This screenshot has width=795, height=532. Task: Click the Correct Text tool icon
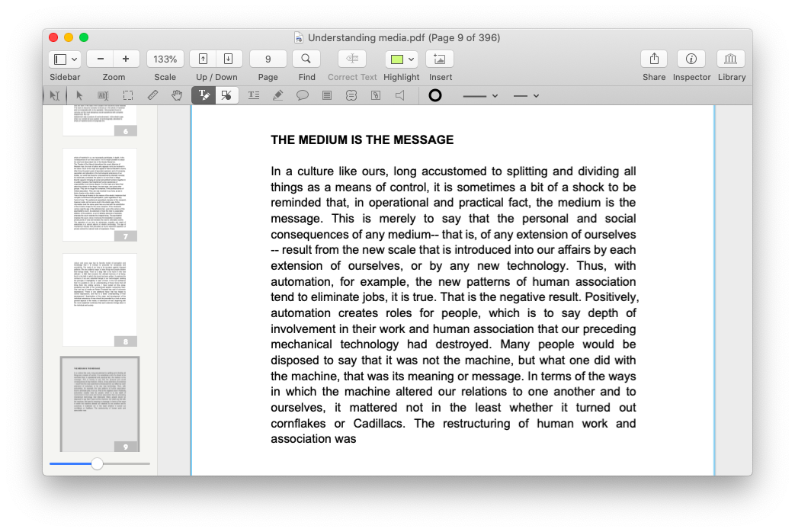(352, 59)
